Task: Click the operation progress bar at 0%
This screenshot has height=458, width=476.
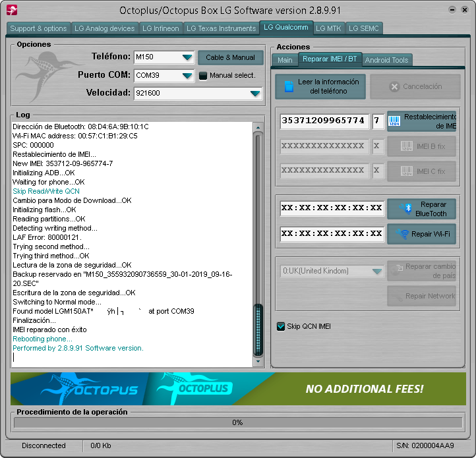Action: tap(238, 422)
